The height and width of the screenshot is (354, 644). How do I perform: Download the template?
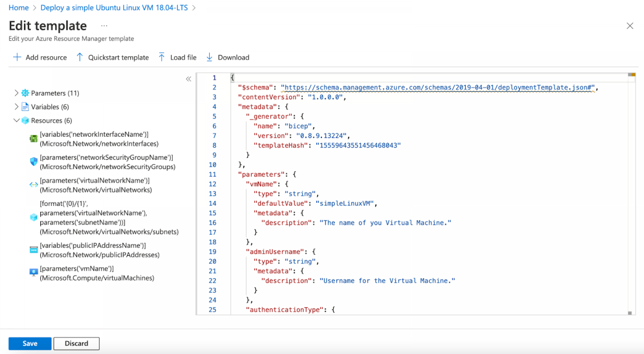pos(228,57)
